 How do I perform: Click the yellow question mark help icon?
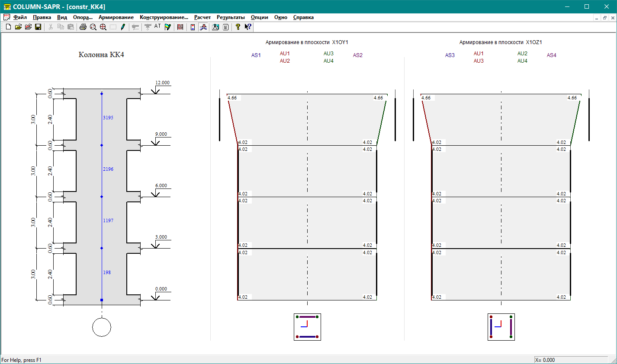pyautogui.click(x=238, y=27)
